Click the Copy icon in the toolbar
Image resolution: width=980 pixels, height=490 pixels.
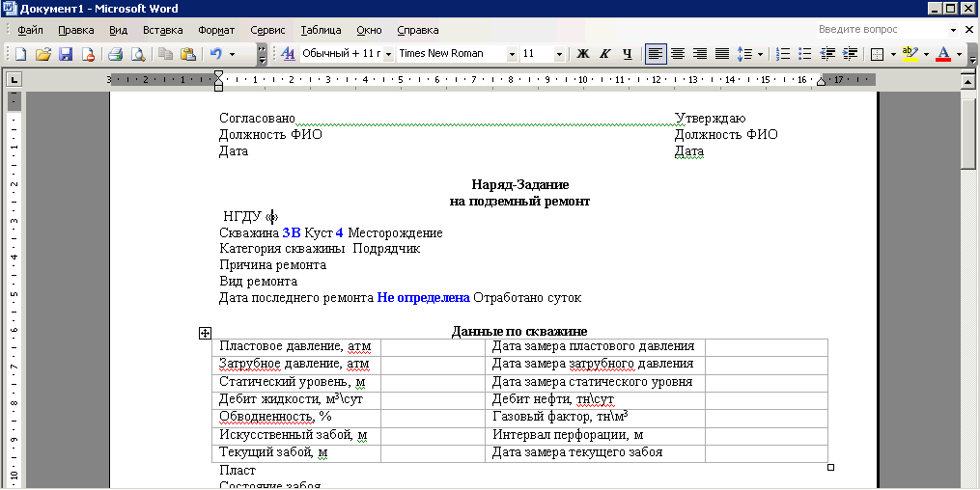165,54
